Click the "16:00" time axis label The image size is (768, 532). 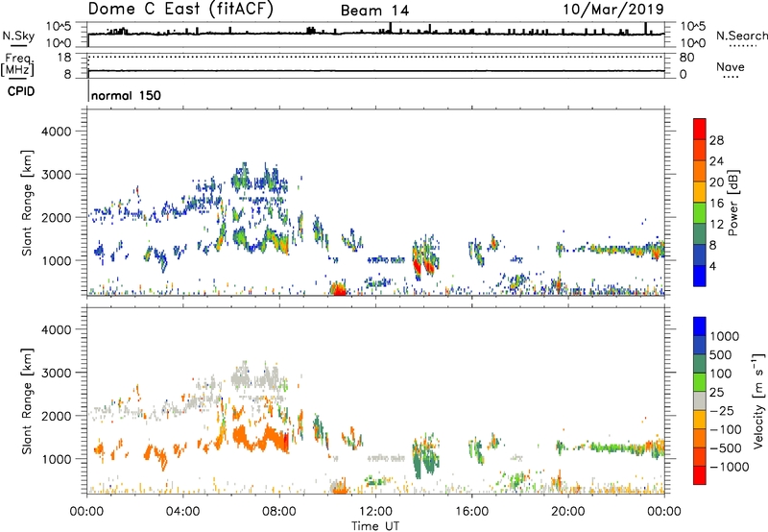[471, 511]
